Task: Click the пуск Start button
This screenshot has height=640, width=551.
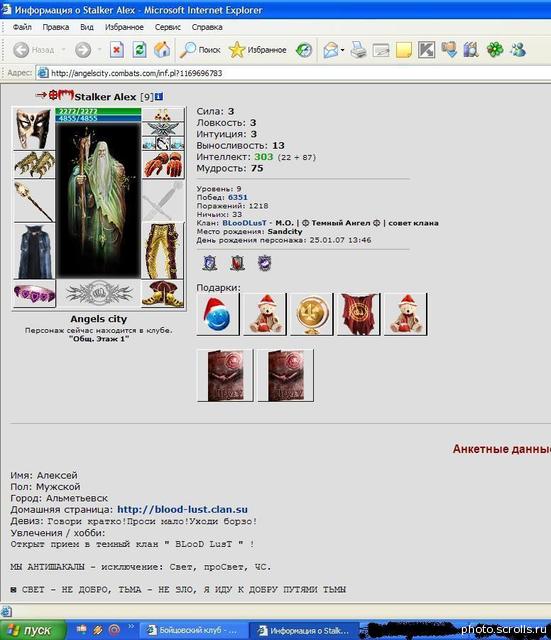Action: (33, 630)
